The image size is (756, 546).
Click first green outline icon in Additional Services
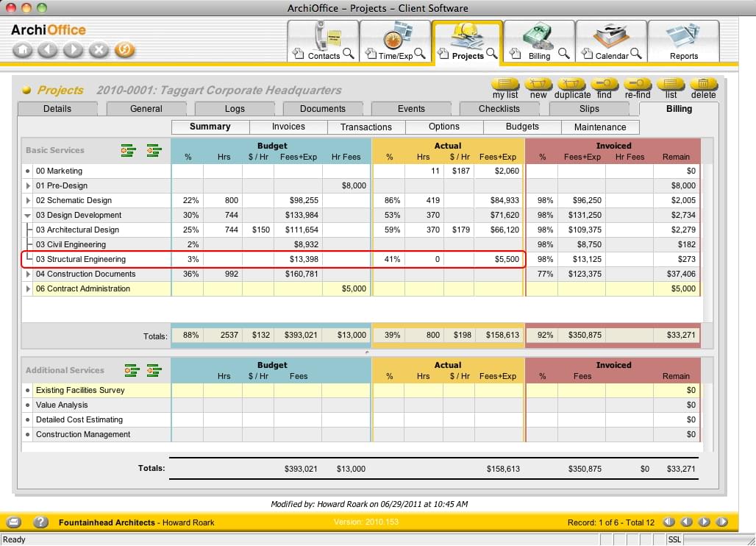(x=132, y=370)
